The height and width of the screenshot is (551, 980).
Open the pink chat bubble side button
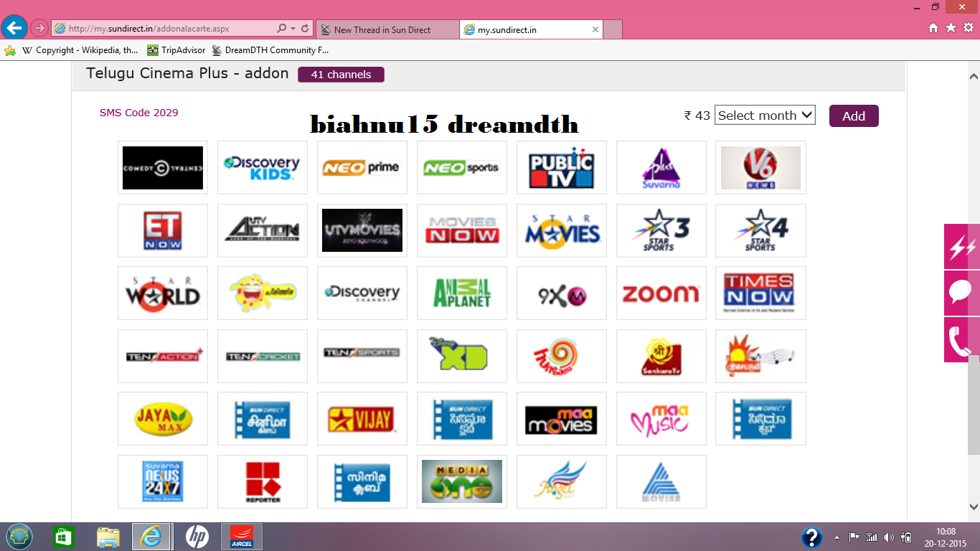[961, 293]
